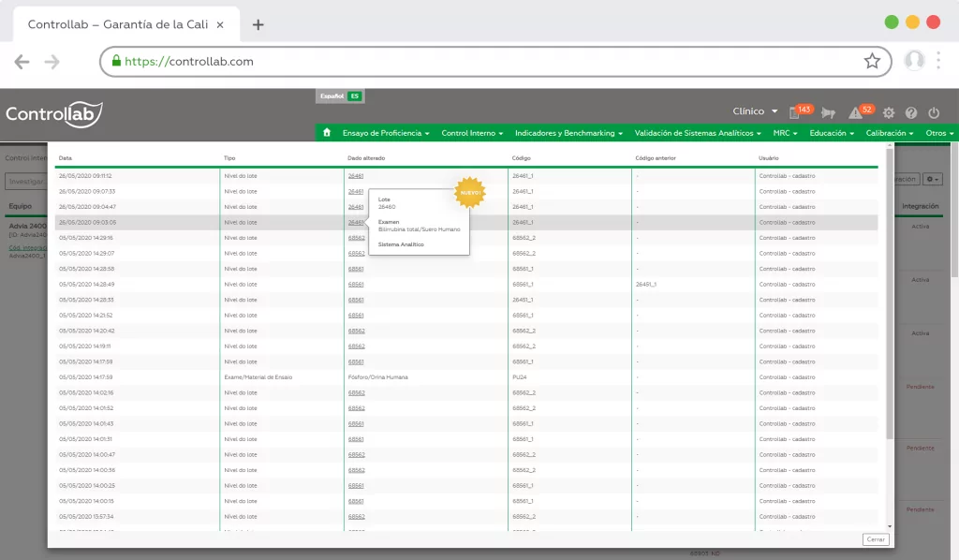Open the warning alerts icon with 52 badge

coord(855,112)
